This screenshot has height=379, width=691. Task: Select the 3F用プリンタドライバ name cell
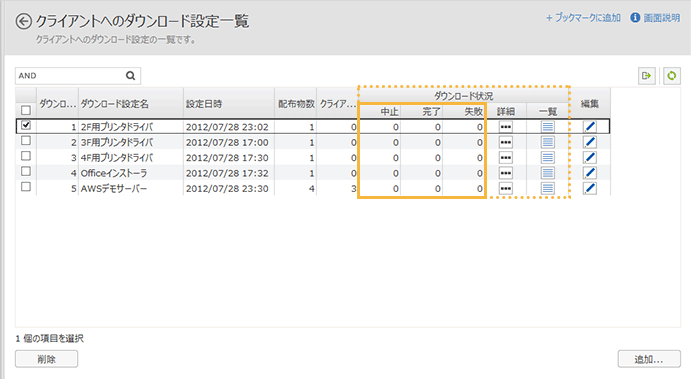click(x=131, y=142)
